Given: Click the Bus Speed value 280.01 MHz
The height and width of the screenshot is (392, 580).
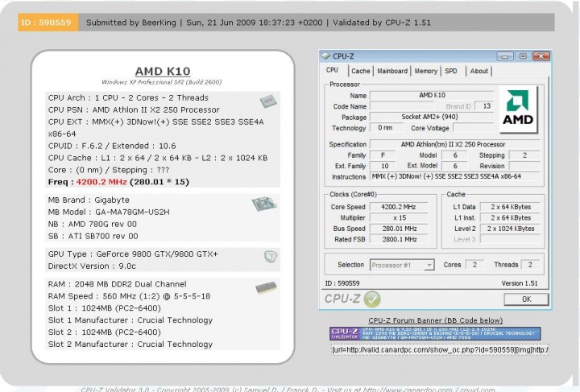Looking at the screenshot, I should (x=399, y=229).
